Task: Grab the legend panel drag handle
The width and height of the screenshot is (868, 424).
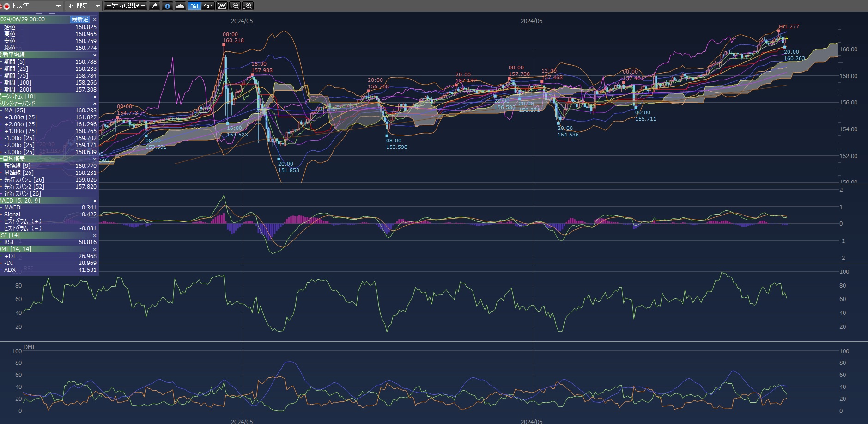Action: (46, 14)
